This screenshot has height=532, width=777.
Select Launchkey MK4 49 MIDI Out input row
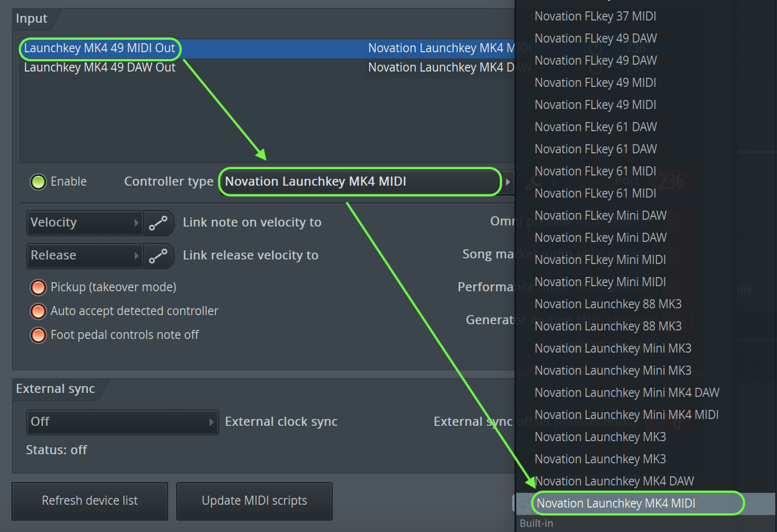(267, 48)
